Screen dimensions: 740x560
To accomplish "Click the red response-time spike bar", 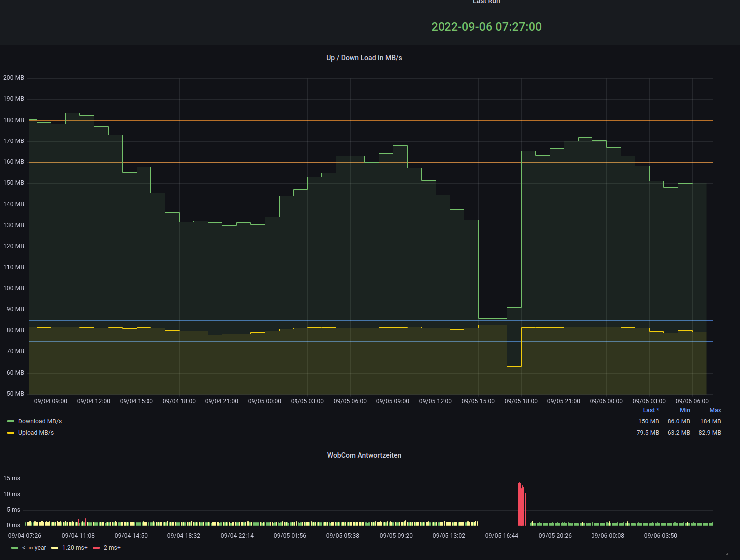I will (x=521, y=504).
